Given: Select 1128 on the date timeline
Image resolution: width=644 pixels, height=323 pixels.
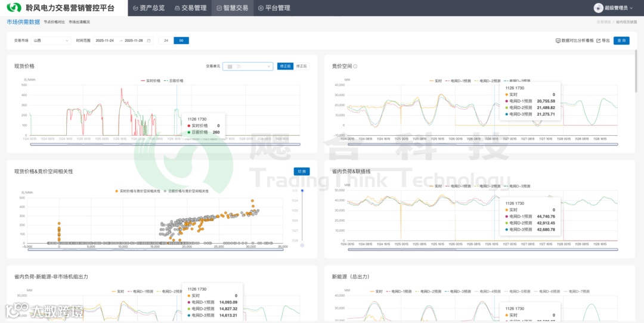Looking at the screenshot, I should point(295,241).
